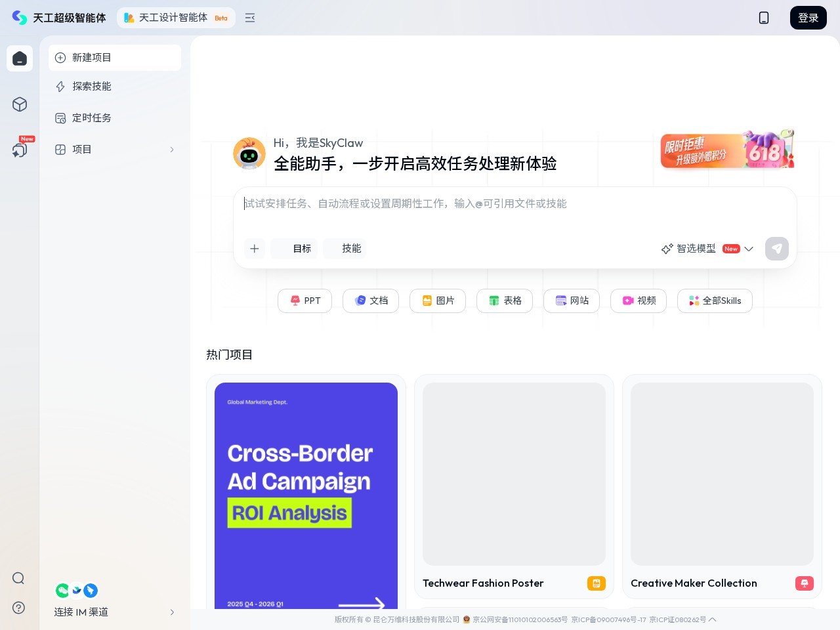The height and width of the screenshot is (630, 840).
Task: Click the 目标 chip
Action: tap(295, 249)
